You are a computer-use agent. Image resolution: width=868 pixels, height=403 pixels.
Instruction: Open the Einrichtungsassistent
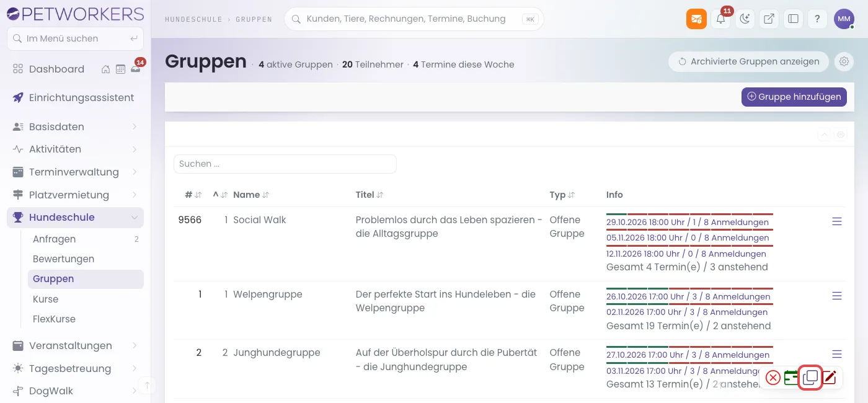point(75,98)
